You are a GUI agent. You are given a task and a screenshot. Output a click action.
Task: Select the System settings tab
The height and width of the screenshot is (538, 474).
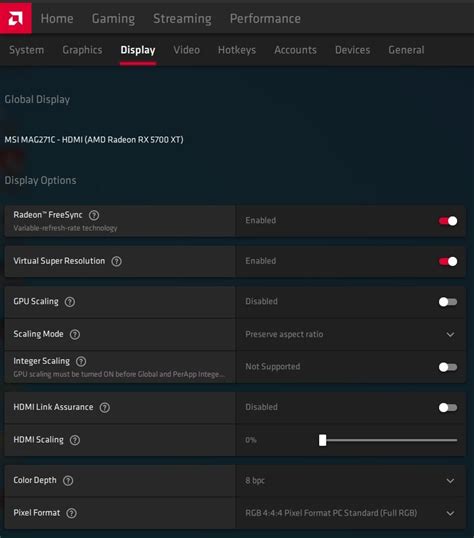[x=27, y=50]
